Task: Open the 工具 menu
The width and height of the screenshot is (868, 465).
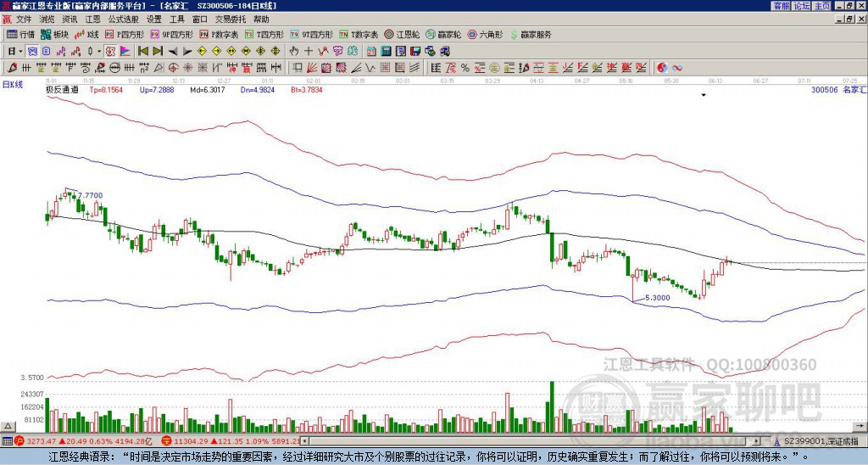Action: [x=176, y=20]
